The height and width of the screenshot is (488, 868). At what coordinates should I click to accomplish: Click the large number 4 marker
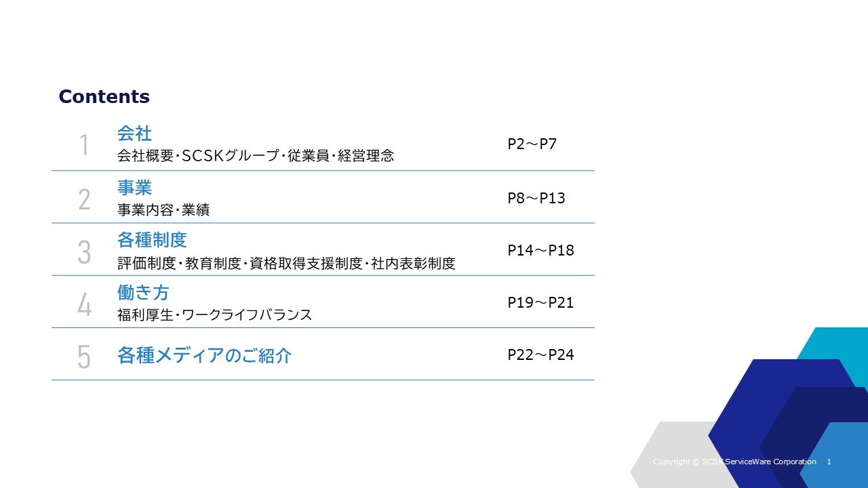click(84, 304)
